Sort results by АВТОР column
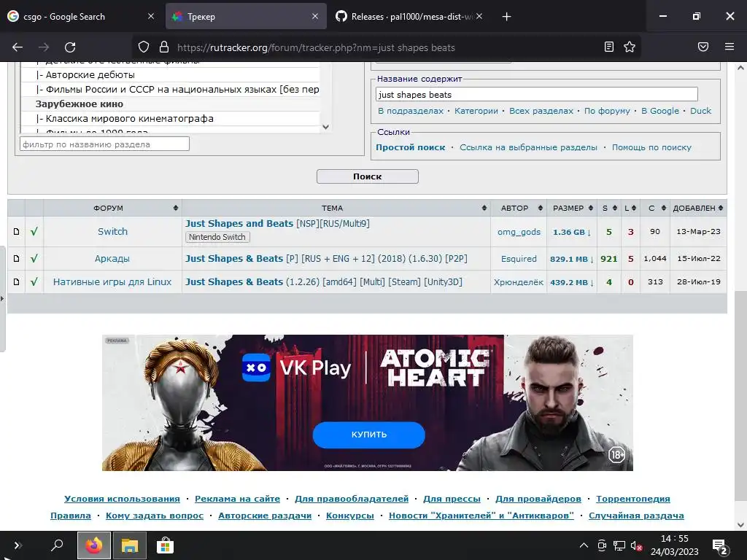The image size is (747, 560). 519,208
